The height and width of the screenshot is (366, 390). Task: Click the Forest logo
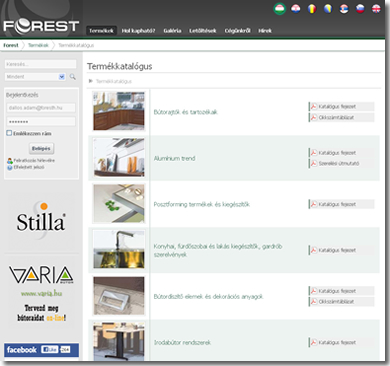41,26
